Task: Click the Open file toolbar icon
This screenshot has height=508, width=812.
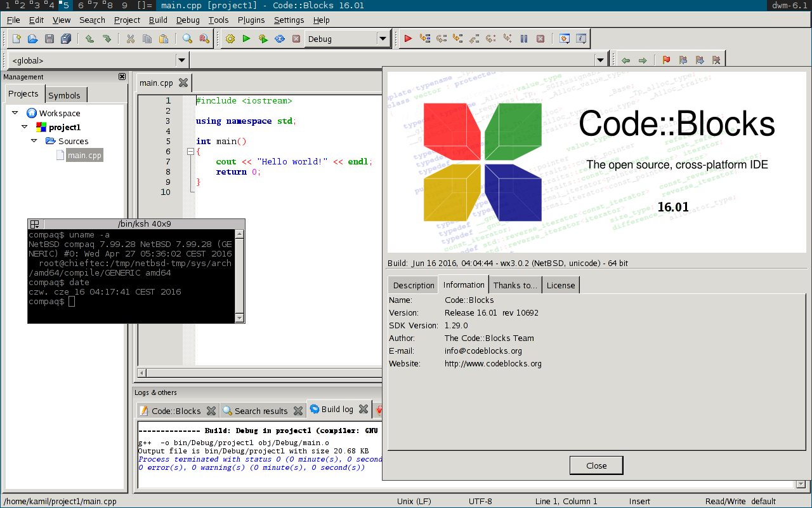Action: click(33, 39)
